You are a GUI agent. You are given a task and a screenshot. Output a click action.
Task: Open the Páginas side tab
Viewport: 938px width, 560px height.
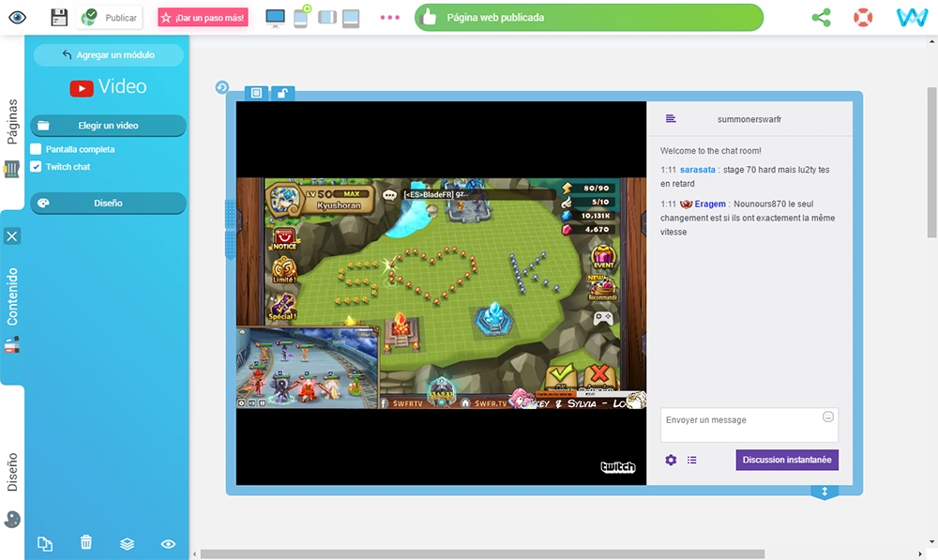[x=12, y=121]
